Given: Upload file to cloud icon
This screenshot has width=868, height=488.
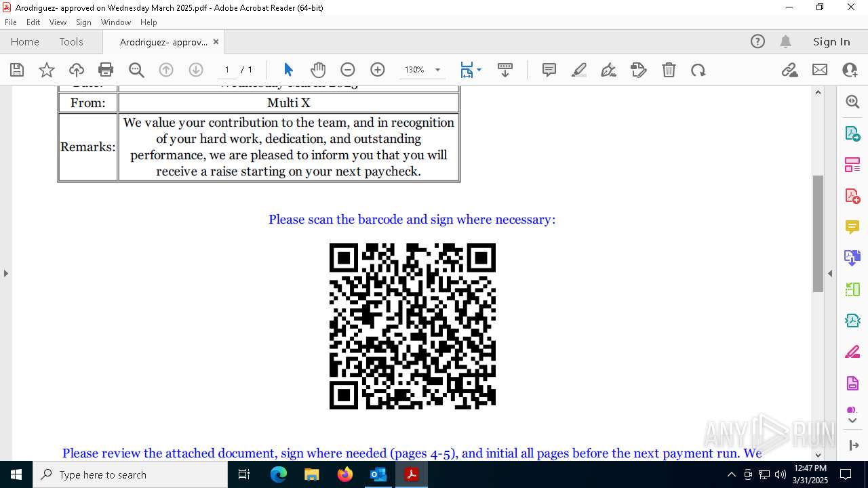Looking at the screenshot, I should pyautogui.click(x=77, y=70).
